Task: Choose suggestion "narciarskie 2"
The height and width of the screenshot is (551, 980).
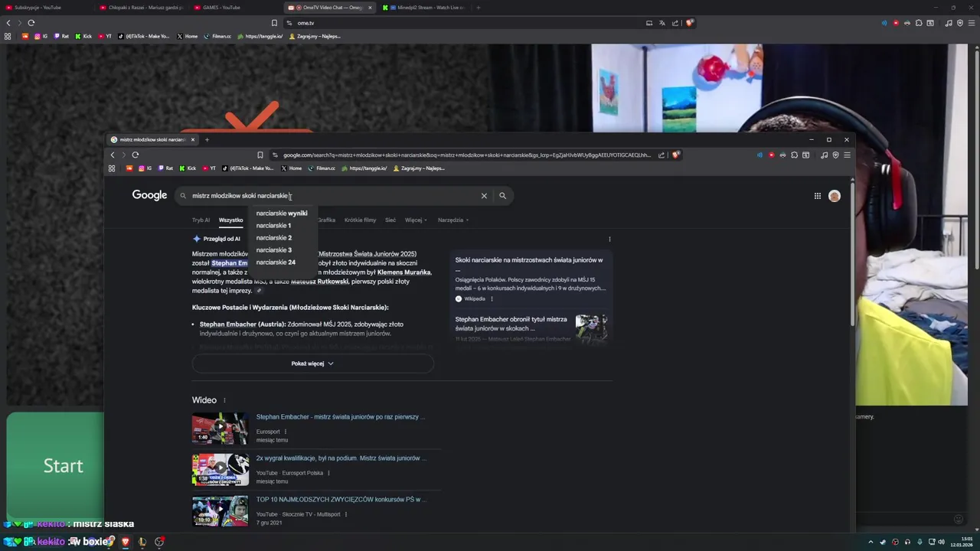Action: coord(282,238)
